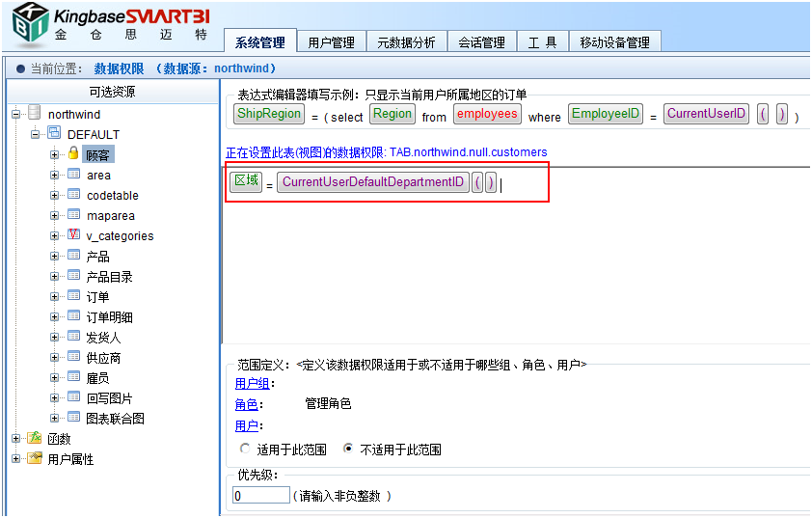Expand the codetable node
This screenshot has width=812, height=518.
[54, 195]
